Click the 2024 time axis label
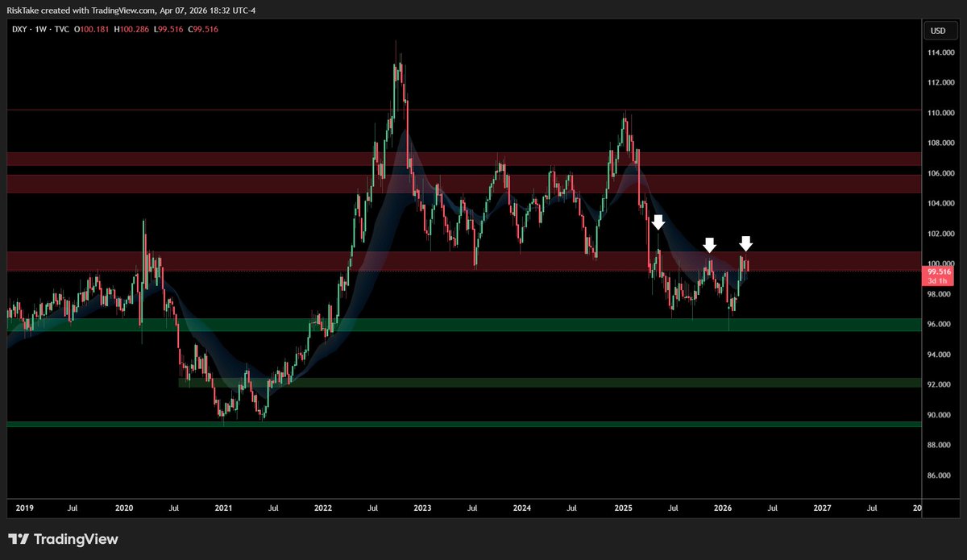Viewport: 967px width, 560px height. click(x=522, y=508)
